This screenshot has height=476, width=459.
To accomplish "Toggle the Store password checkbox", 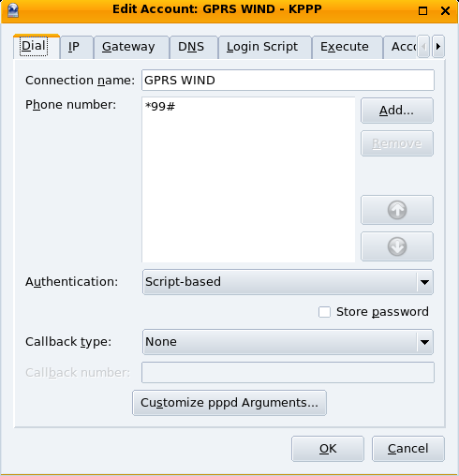I will click(x=324, y=312).
